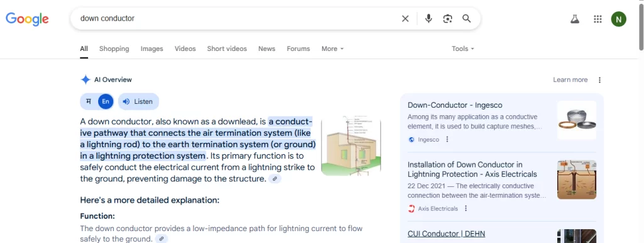Open Google apps grid icon
This screenshot has height=243, width=644.
597,19
